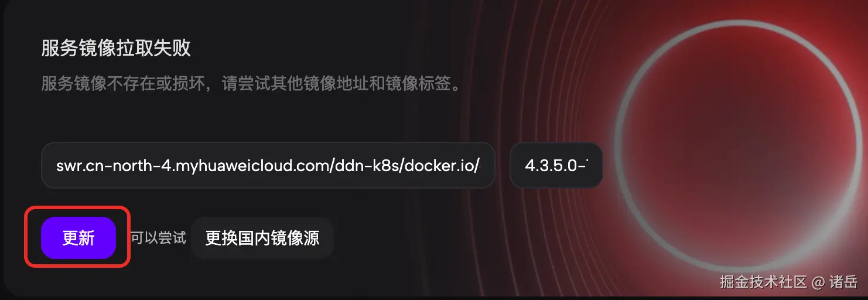Focus the swr.cn-north-4 image address field
The height and width of the screenshot is (300, 868).
pos(268,165)
